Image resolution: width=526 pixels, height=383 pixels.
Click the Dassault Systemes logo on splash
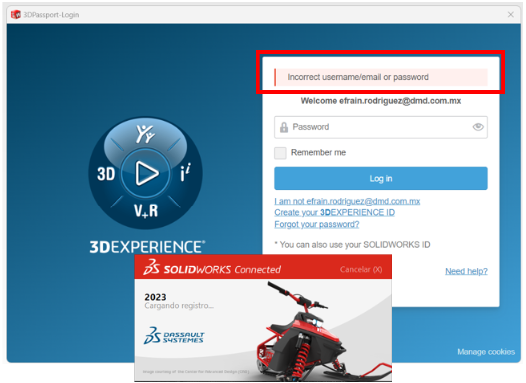click(174, 336)
